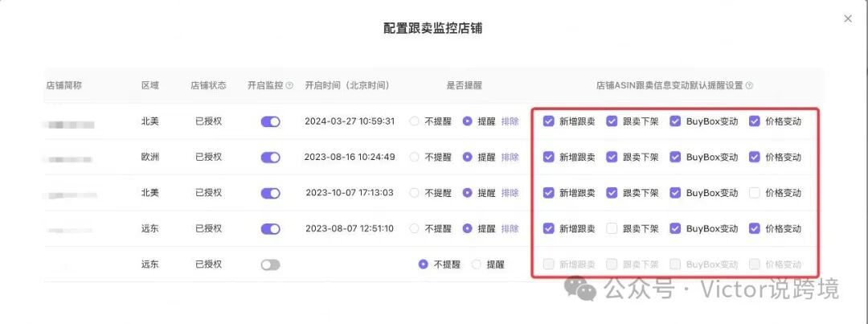Uncheck BuyBox变动 in 2024-03-27 10:59:31 row
This screenshot has height=324, width=868.
675,121
